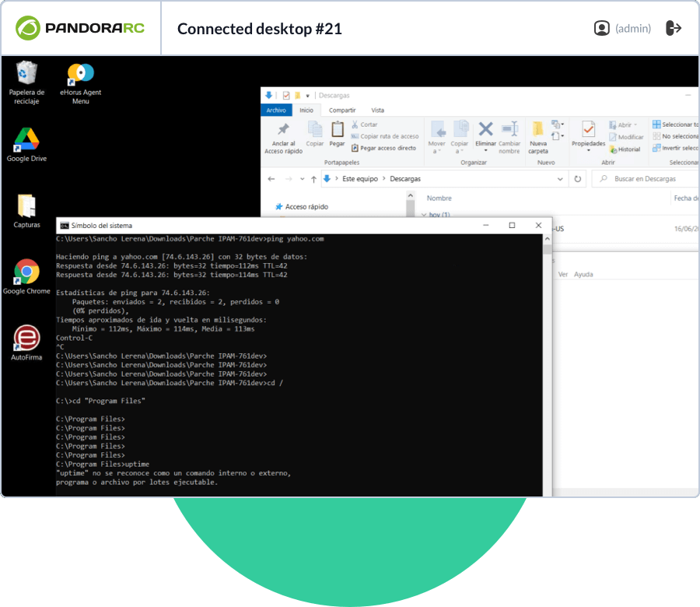
Task: Click the Explorer back arrow
Action: pyautogui.click(x=271, y=179)
